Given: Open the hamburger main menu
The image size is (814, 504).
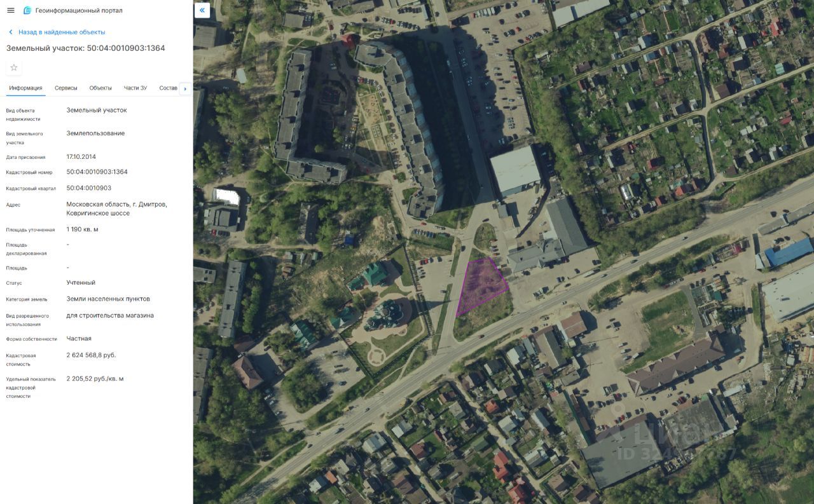Looking at the screenshot, I should tap(10, 10).
